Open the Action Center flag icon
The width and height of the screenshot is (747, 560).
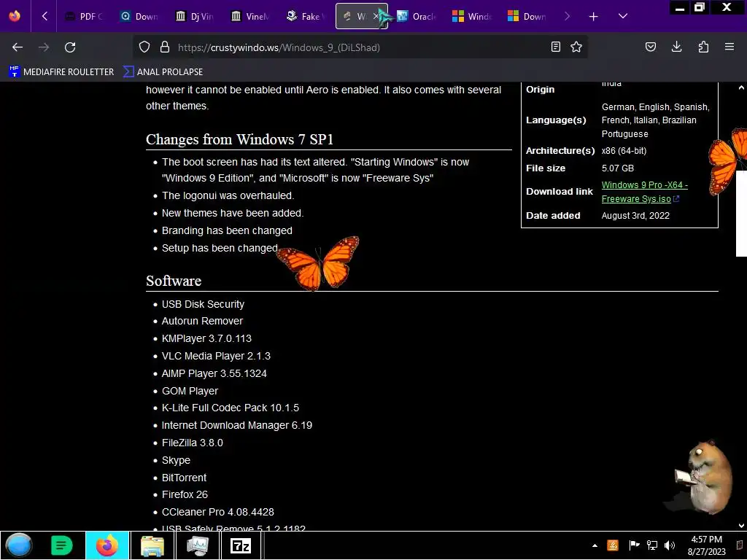[634, 545]
